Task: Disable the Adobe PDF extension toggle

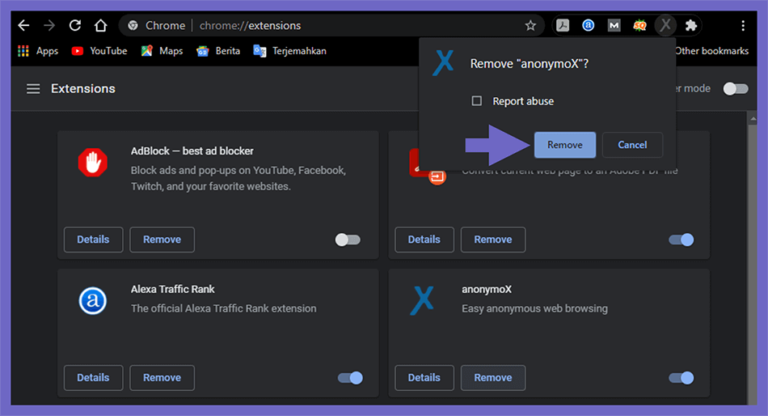Action: 681,240
